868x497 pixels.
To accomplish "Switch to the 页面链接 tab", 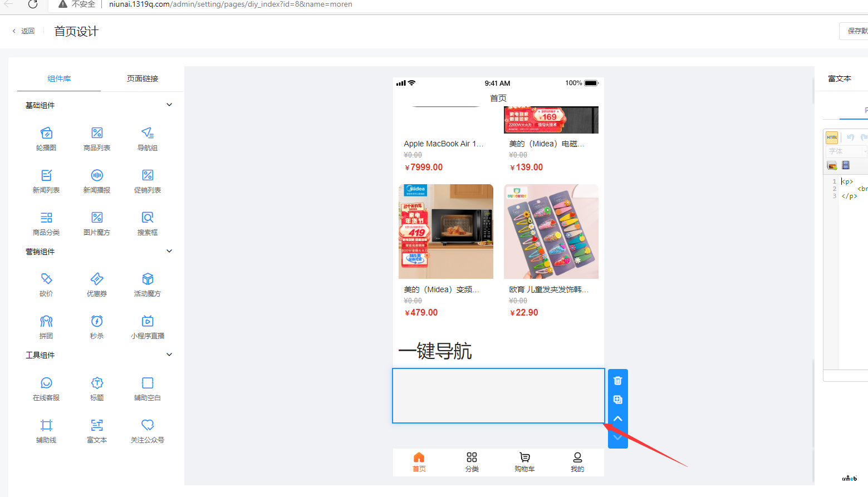I will [143, 78].
